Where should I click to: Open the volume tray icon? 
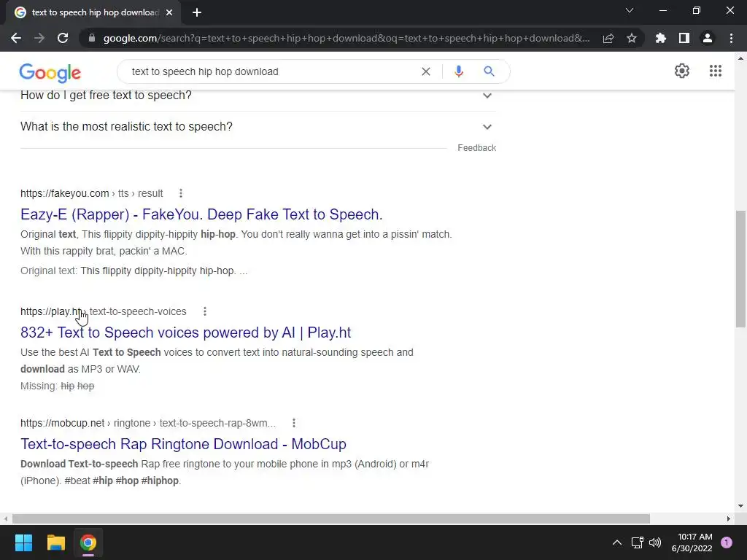coord(655,542)
